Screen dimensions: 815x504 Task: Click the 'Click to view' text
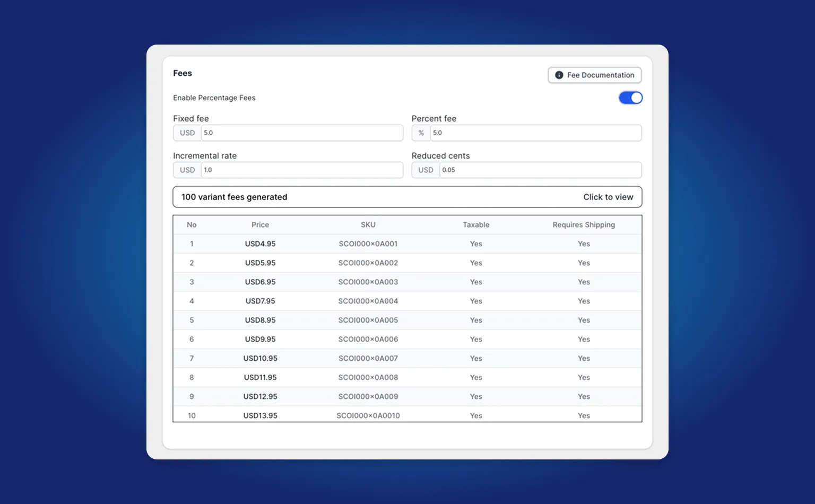608,197
